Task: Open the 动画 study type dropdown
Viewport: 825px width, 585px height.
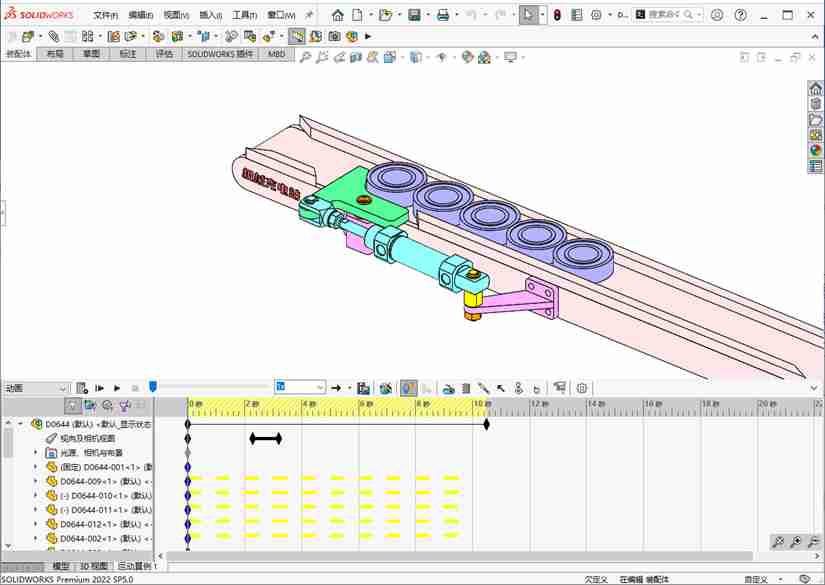Action: (x=36, y=388)
